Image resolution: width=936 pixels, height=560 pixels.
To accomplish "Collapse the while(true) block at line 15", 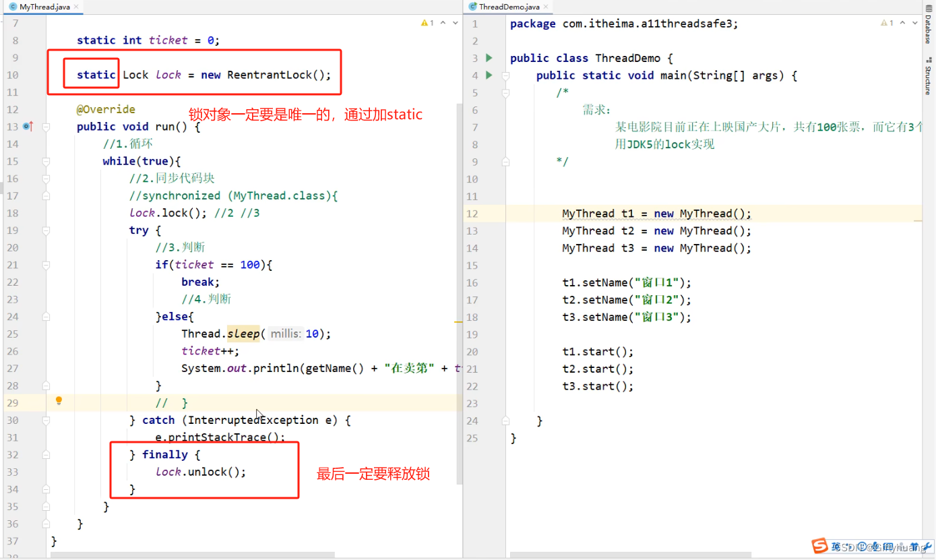I will tap(46, 162).
